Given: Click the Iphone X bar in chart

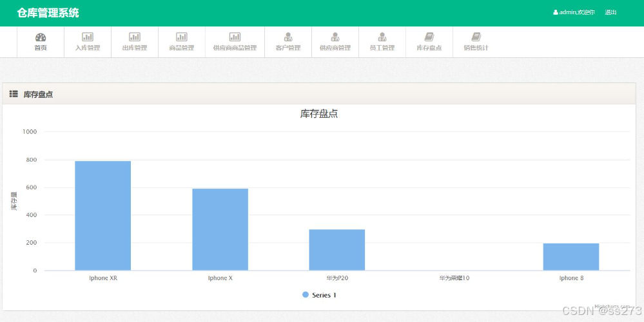Looking at the screenshot, I should (220, 229).
